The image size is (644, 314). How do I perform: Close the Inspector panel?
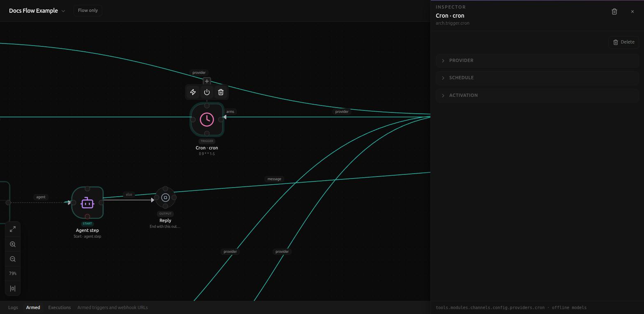pyautogui.click(x=632, y=11)
